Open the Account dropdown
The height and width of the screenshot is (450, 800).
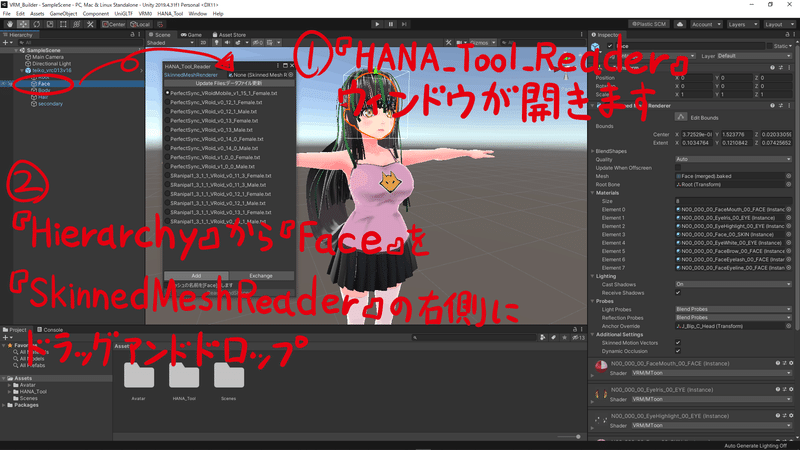(x=706, y=24)
